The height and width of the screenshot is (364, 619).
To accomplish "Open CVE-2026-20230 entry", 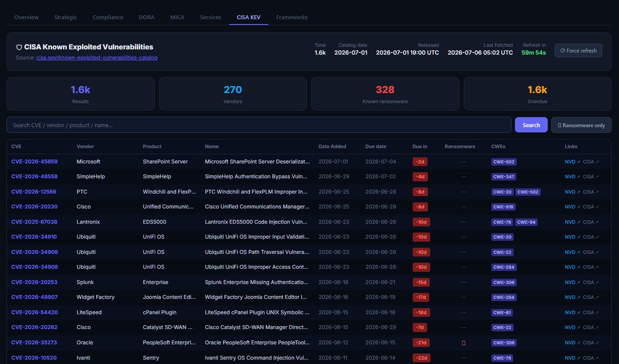I will [35, 207].
